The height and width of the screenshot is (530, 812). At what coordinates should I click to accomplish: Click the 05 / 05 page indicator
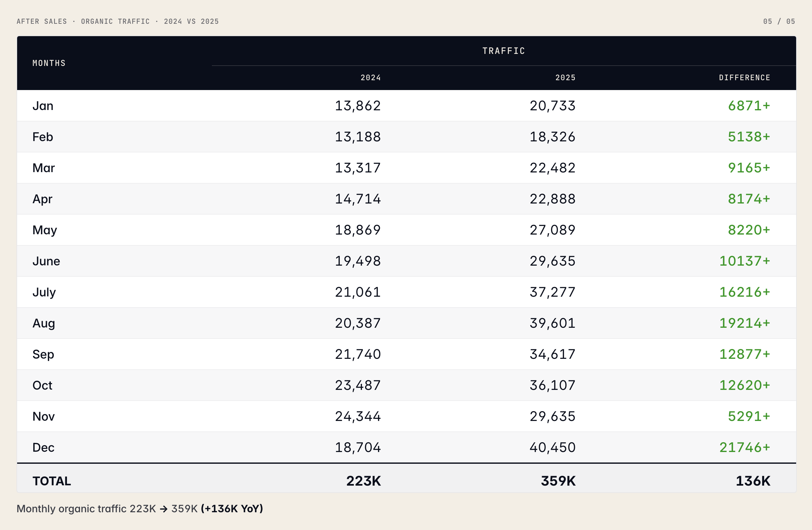[779, 22]
